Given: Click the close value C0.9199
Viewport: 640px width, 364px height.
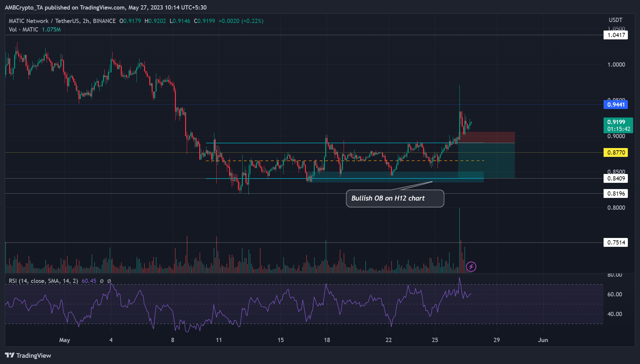Looking at the screenshot, I should [x=204, y=21].
